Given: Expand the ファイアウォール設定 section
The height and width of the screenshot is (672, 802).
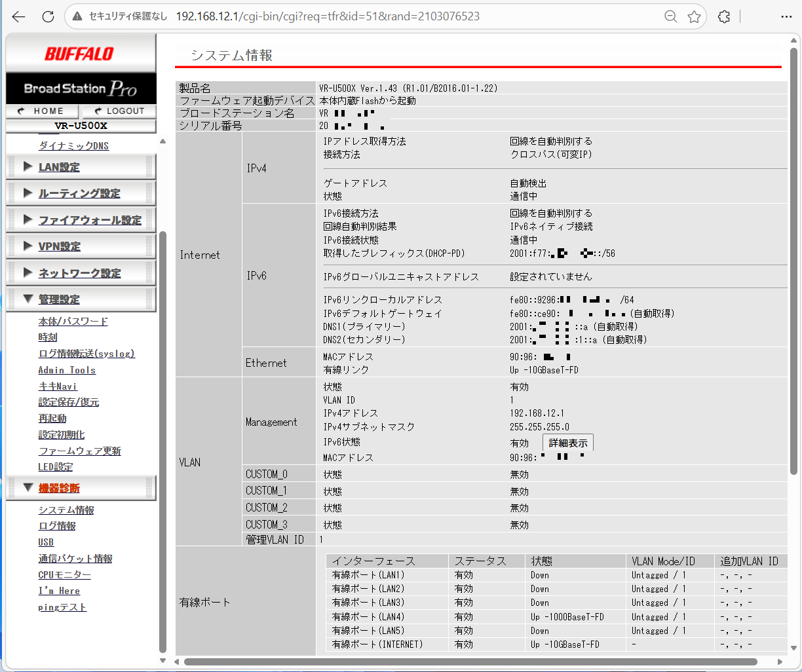Looking at the screenshot, I should tap(90, 220).
